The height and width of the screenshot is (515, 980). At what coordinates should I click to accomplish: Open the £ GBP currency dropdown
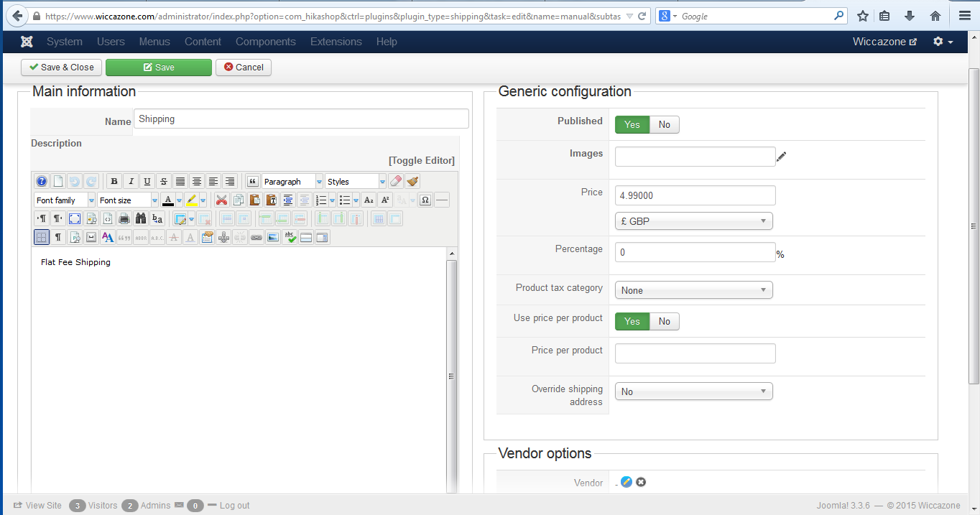click(694, 221)
